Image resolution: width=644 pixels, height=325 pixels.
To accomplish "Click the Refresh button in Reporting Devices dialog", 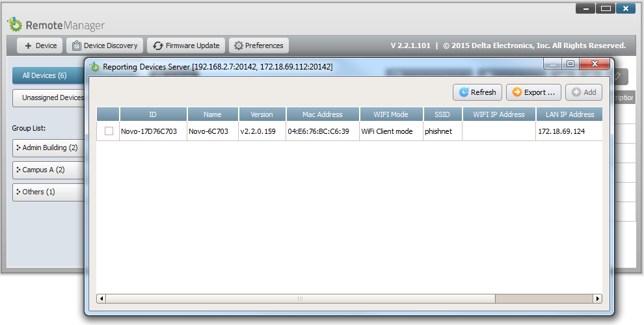I will pos(477,92).
